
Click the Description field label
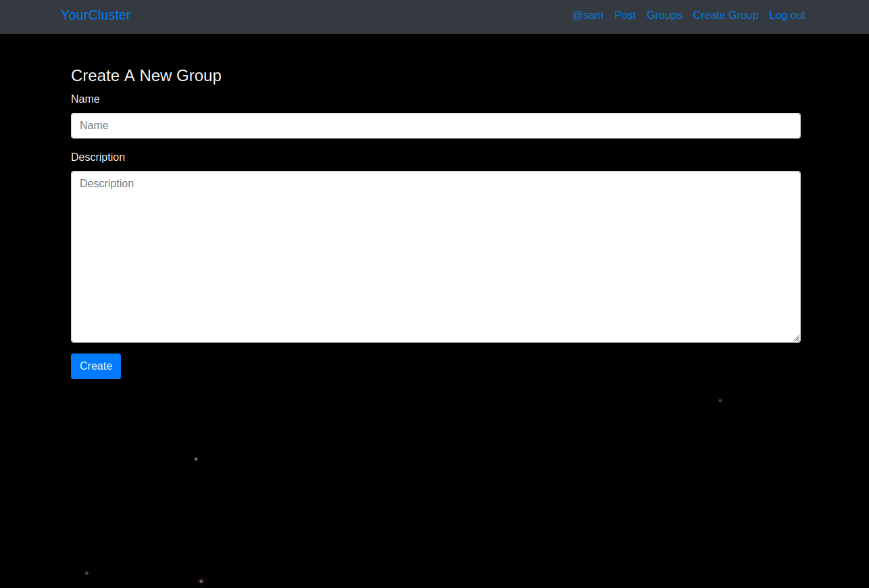98,157
